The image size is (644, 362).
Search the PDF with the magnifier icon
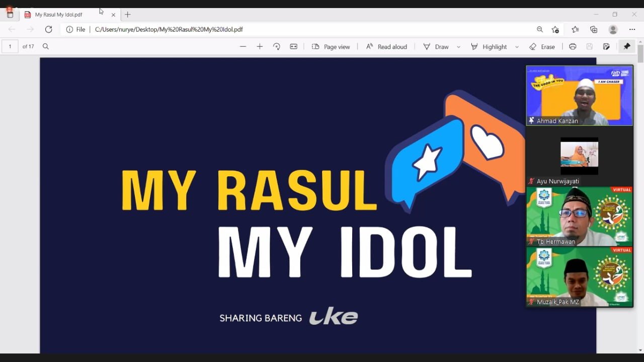tap(46, 46)
